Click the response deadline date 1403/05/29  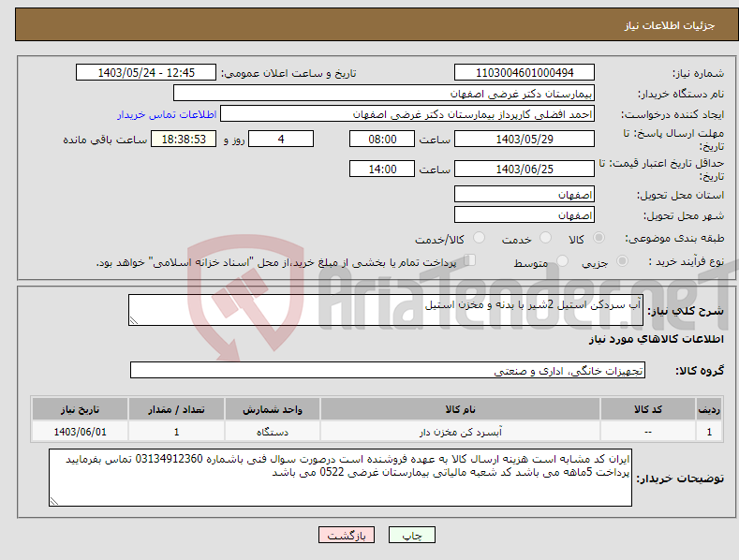pyautogui.click(x=525, y=139)
